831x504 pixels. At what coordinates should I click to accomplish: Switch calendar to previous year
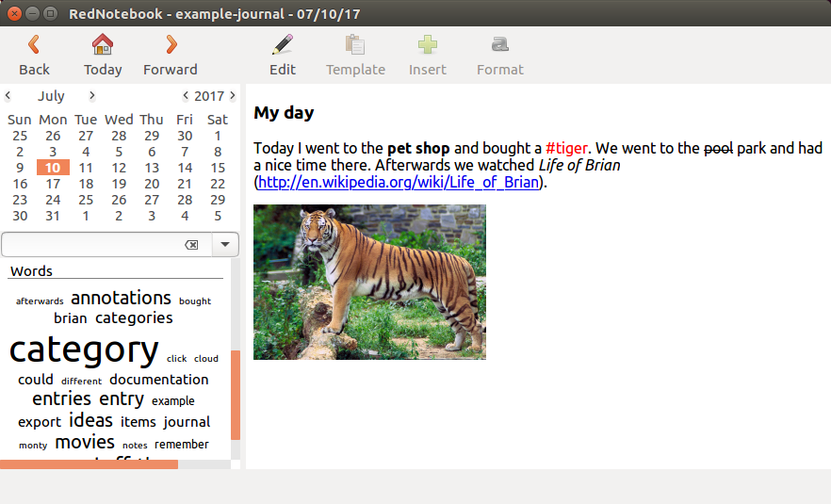pyautogui.click(x=186, y=96)
